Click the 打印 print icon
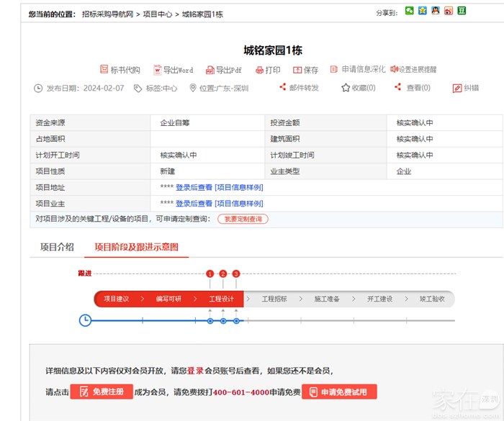The image size is (504, 421). (x=260, y=70)
